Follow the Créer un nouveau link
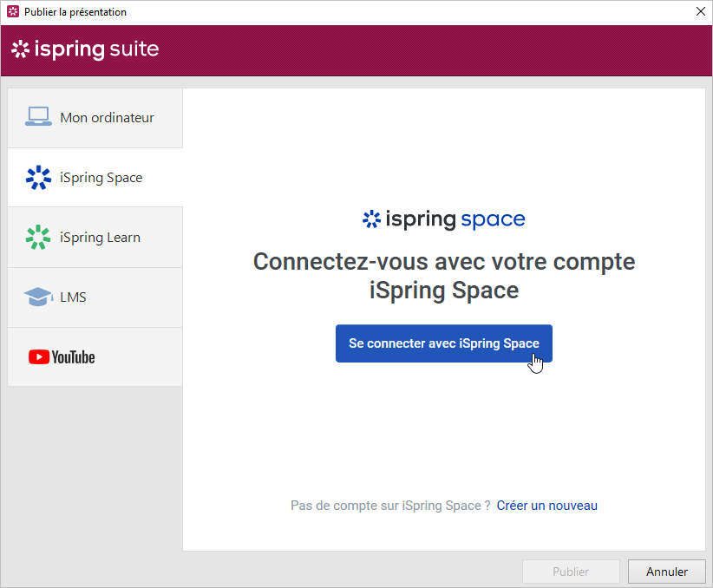The image size is (713, 588). (x=546, y=506)
